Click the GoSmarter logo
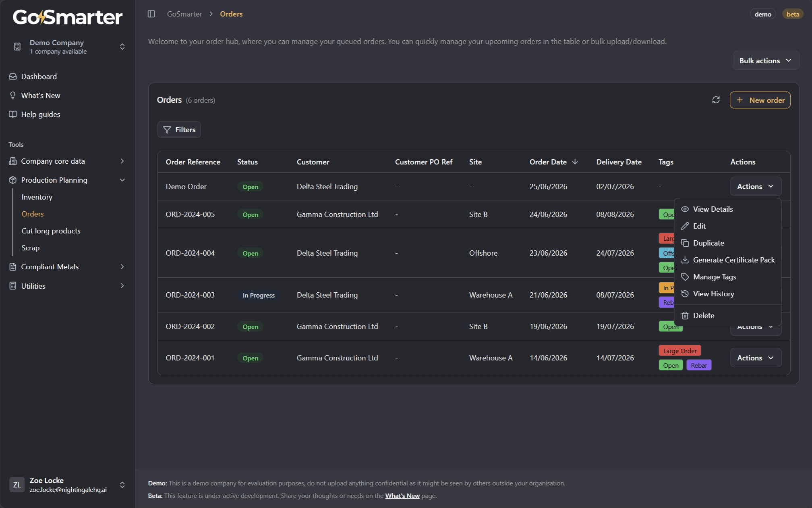812x508 pixels. click(68, 17)
